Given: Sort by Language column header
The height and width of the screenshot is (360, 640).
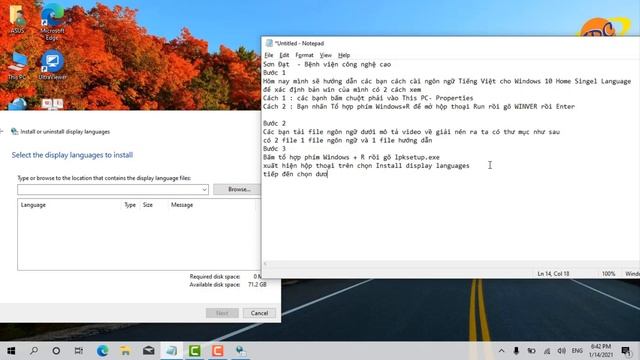Looking at the screenshot, I should [33, 205].
